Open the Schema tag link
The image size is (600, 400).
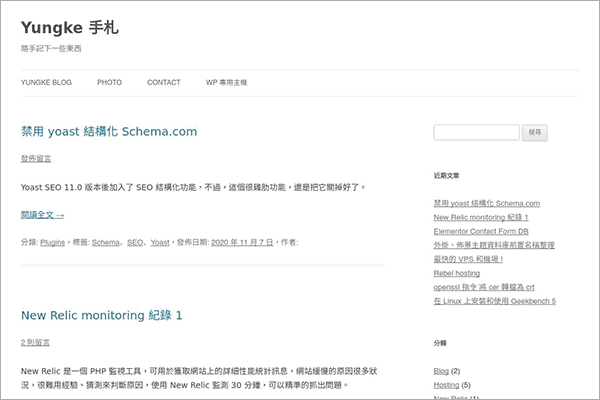click(x=105, y=242)
